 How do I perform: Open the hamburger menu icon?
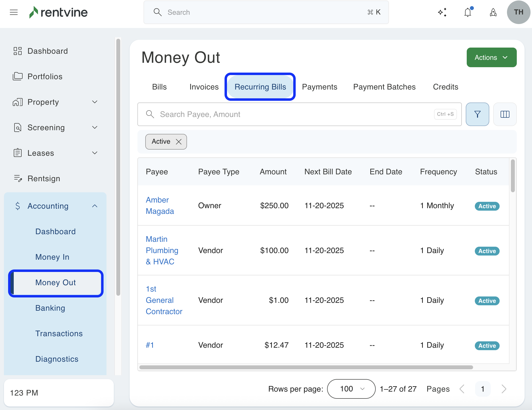coord(14,12)
